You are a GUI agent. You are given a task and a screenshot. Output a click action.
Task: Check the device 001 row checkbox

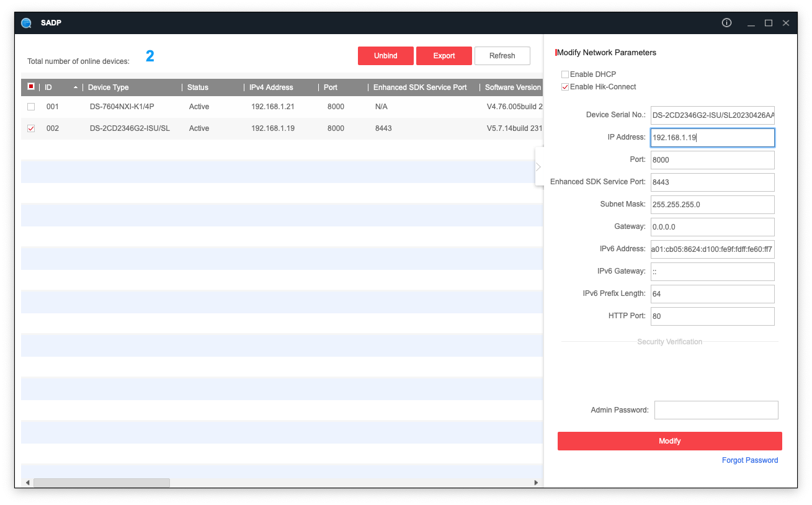click(x=31, y=107)
